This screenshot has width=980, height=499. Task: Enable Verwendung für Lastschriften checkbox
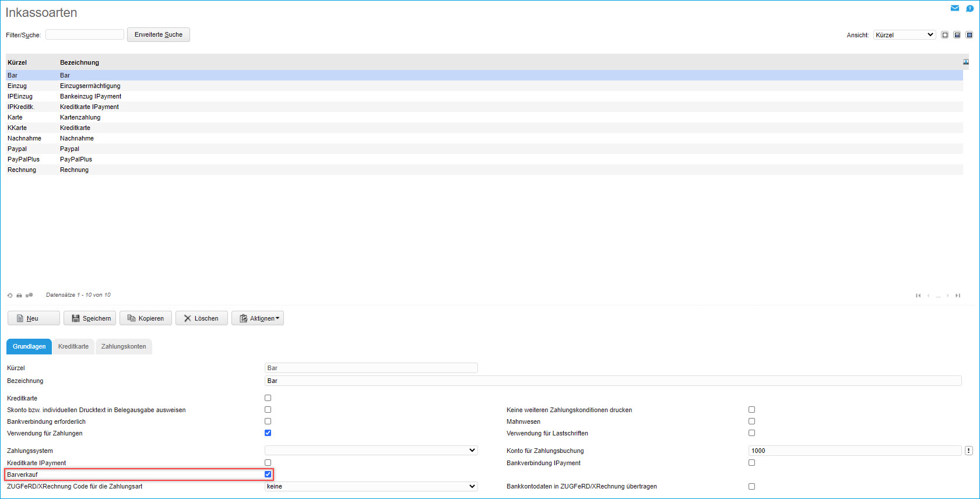(x=752, y=433)
